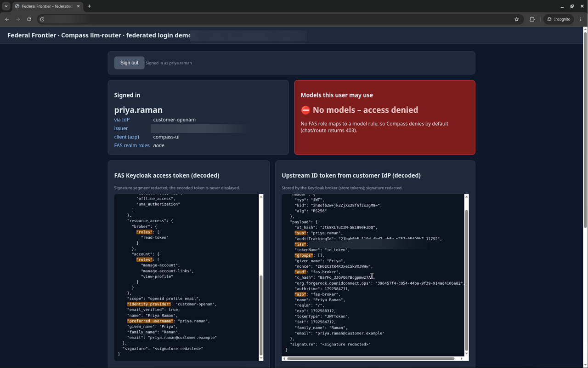Click the forward navigation arrow
The width and height of the screenshot is (588, 368).
(x=18, y=19)
